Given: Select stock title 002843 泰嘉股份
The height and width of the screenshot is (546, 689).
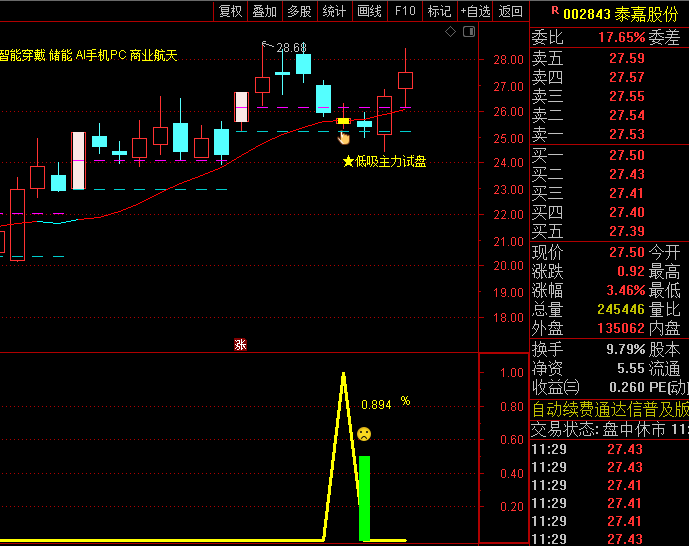Looking at the screenshot, I should [x=621, y=14].
